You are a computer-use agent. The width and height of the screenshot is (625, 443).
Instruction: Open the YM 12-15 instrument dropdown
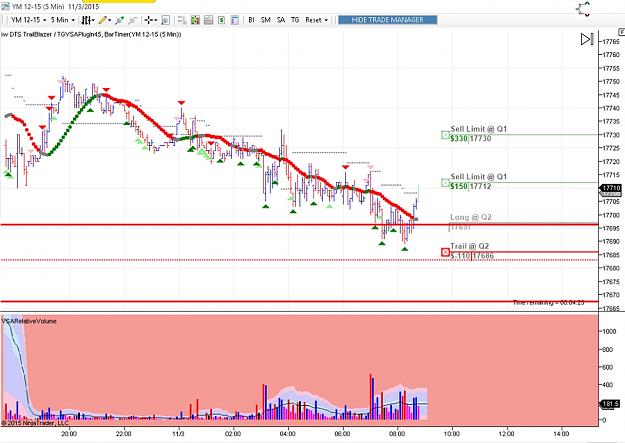pos(28,20)
